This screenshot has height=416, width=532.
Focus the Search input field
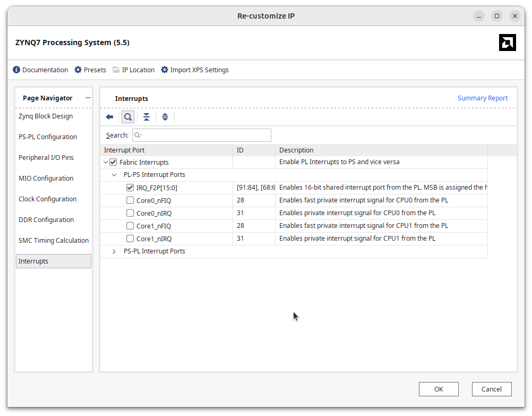[x=202, y=135]
